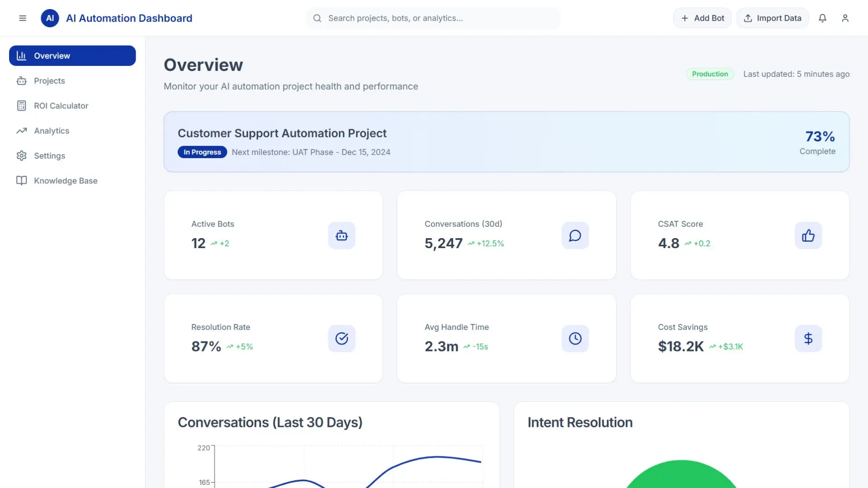The image size is (868, 488).
Task: Click the 5,247 conversations value
Action: 443,243
